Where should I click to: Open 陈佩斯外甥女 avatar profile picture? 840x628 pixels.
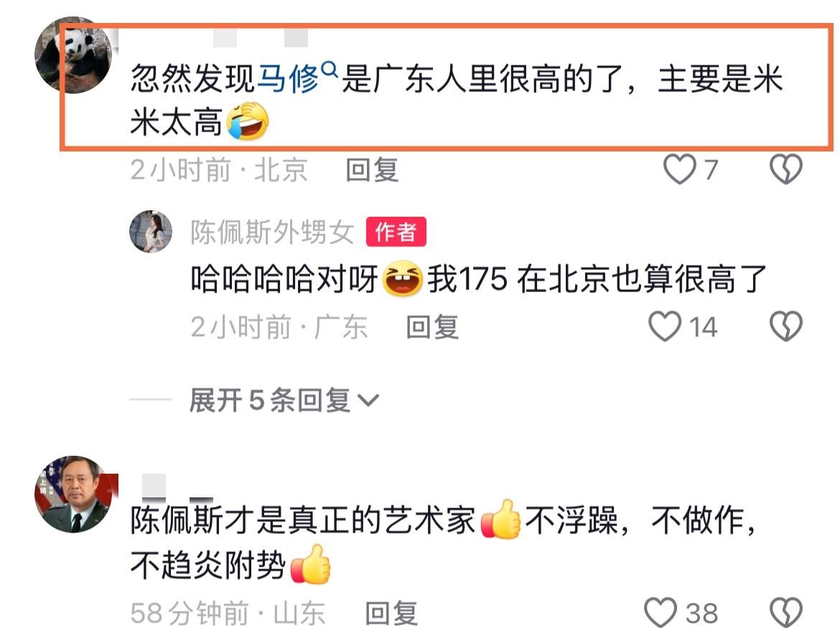[x=151, y=231]
